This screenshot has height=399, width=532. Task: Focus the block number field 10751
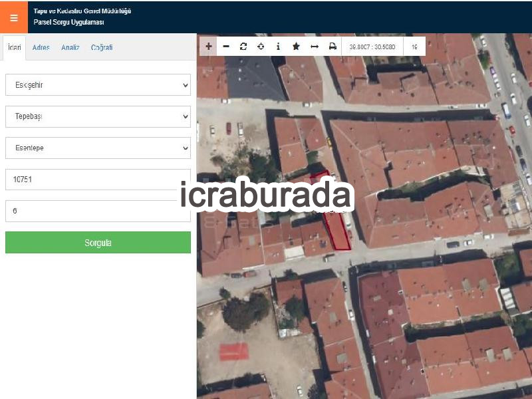98,180
